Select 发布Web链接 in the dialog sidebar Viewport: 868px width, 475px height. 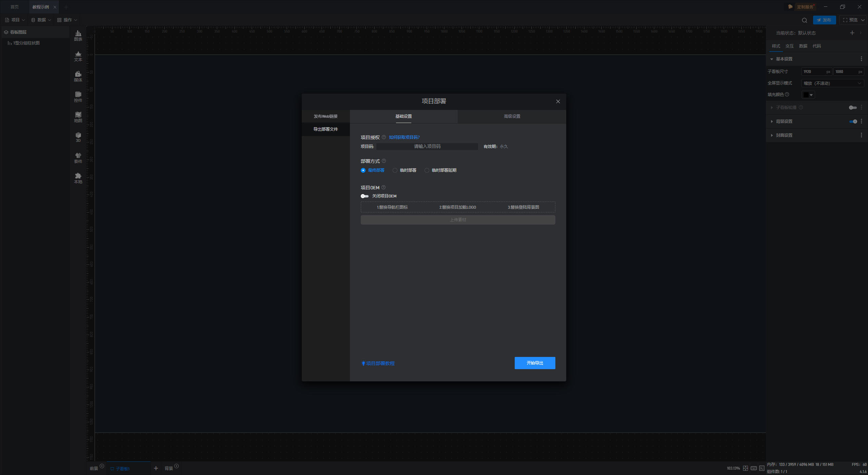coord(325,116)
